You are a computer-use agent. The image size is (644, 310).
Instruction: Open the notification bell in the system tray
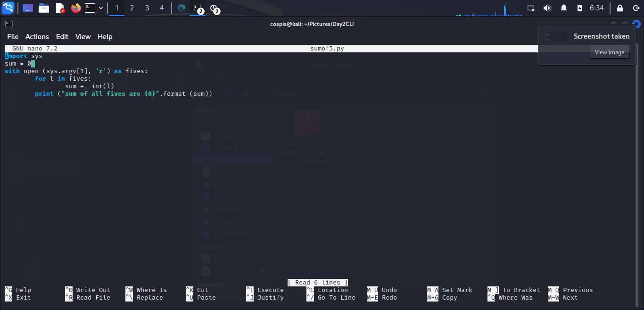564,8
